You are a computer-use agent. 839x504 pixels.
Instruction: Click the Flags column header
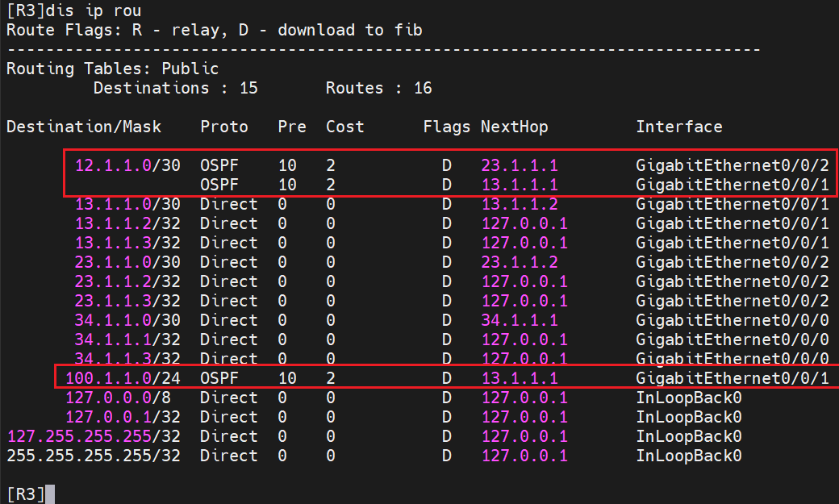[446, 127]
